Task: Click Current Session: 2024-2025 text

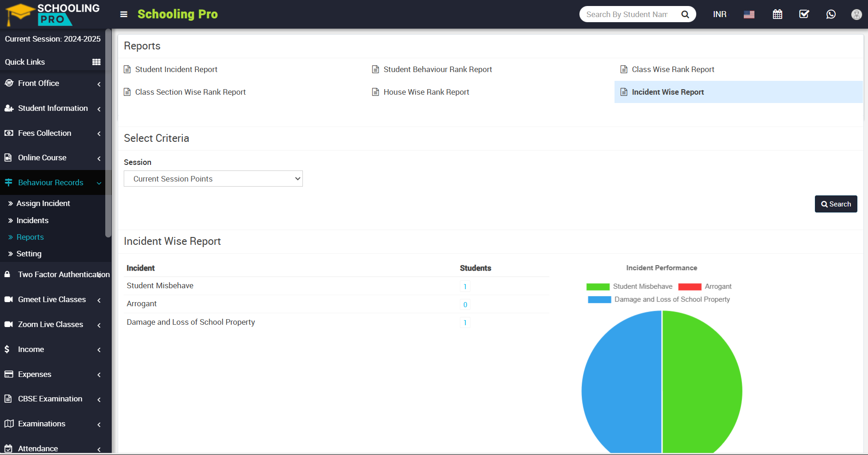Action: coord(53,39)
